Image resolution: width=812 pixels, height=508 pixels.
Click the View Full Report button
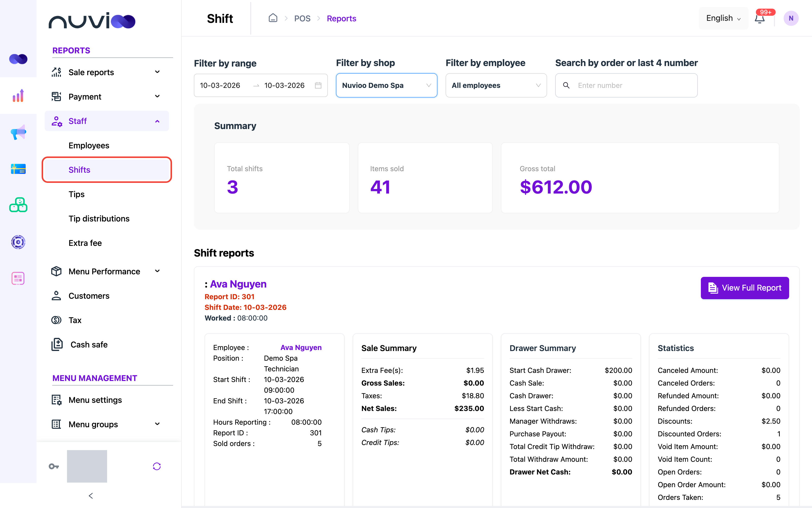pos(745,288)
